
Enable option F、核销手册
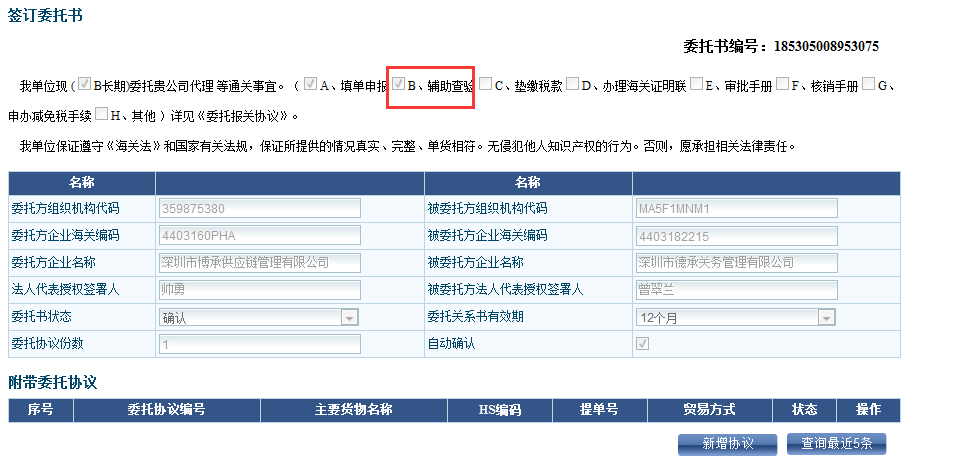782,85
